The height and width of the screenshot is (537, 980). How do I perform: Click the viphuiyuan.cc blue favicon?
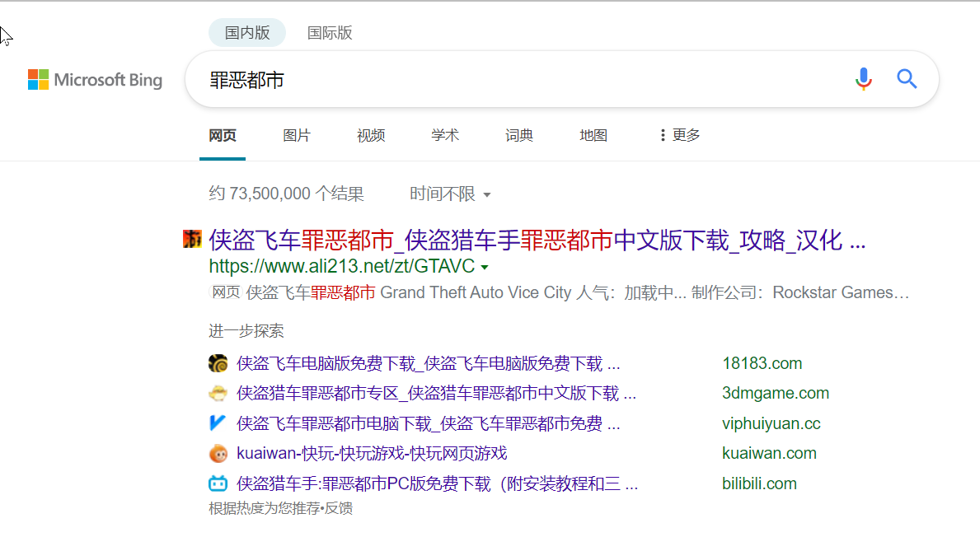click(x=218, y=423)
